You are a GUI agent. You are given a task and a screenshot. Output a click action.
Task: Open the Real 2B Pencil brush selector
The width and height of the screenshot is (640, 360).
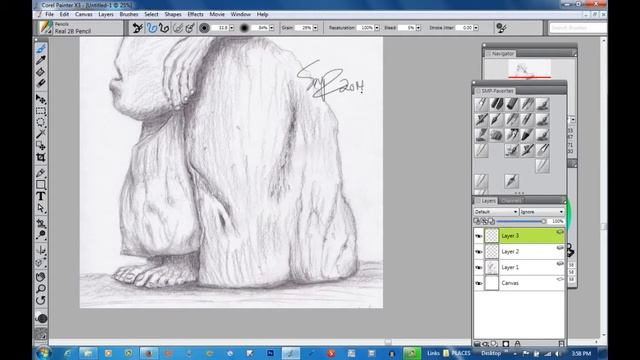pos(80,28)
